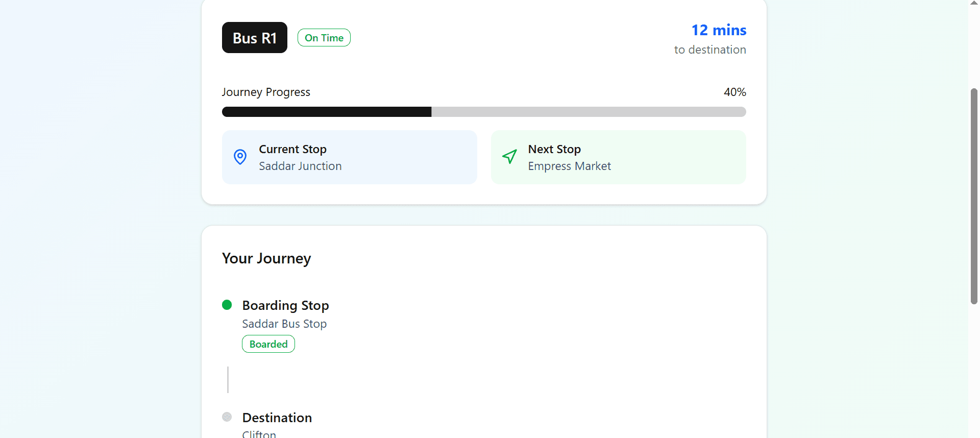Viewport: 980px width, 438px height.
Task: Click the blue location pin icon
Action: [x=240, y=157]
